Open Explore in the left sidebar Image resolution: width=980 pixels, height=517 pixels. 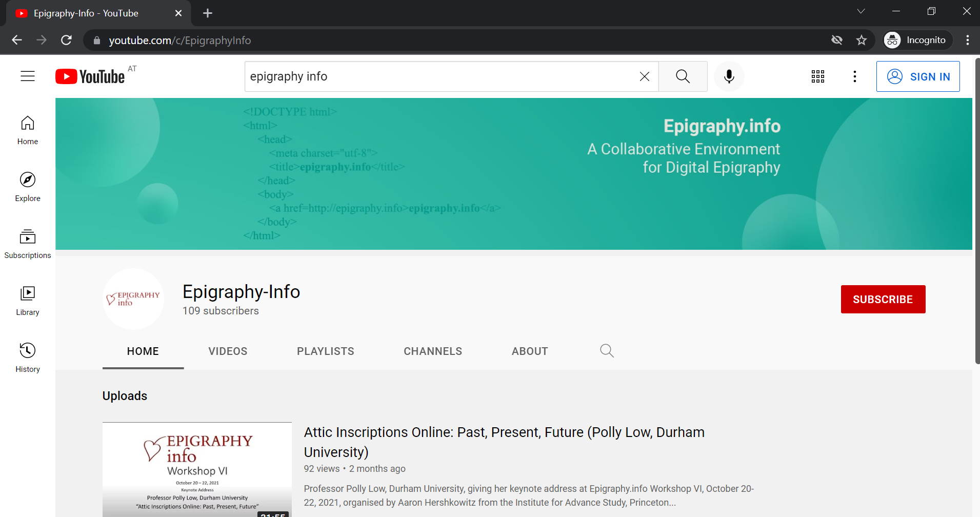point(28,188)
